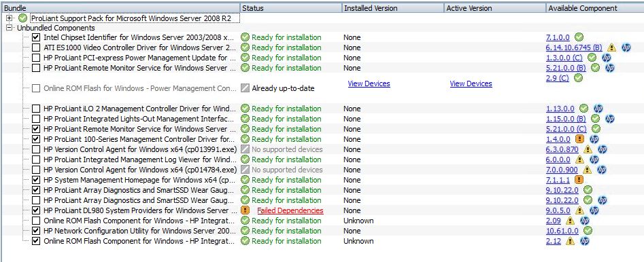
Task: Click HP logo icon beside version 9.0.5.0
Action: tap(594, 210)
